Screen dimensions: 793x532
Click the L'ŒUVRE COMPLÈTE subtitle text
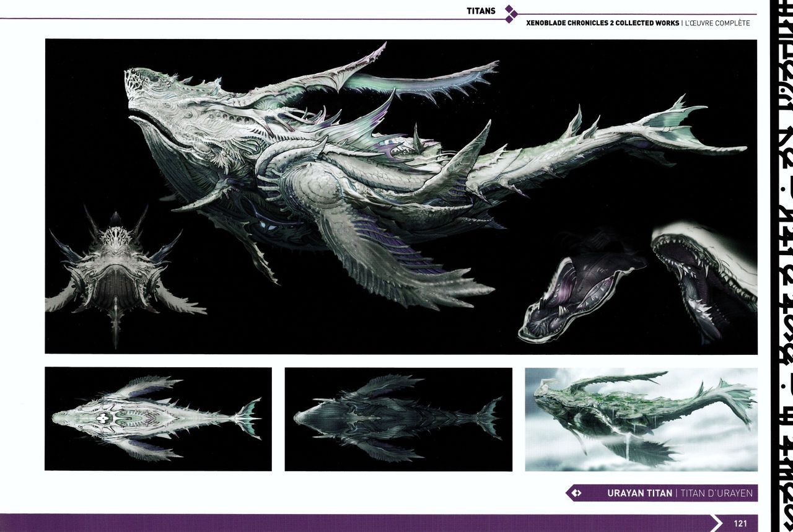(x=717, y=24)
